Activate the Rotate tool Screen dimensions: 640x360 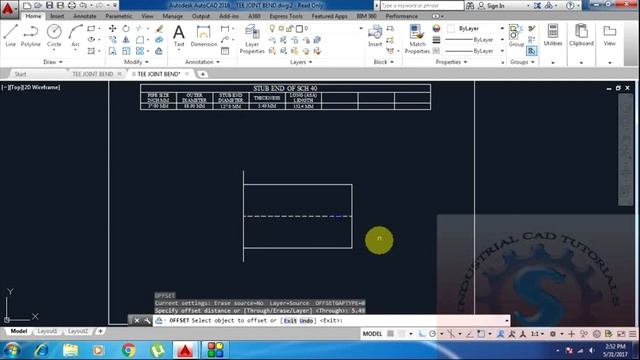point(126,29)
